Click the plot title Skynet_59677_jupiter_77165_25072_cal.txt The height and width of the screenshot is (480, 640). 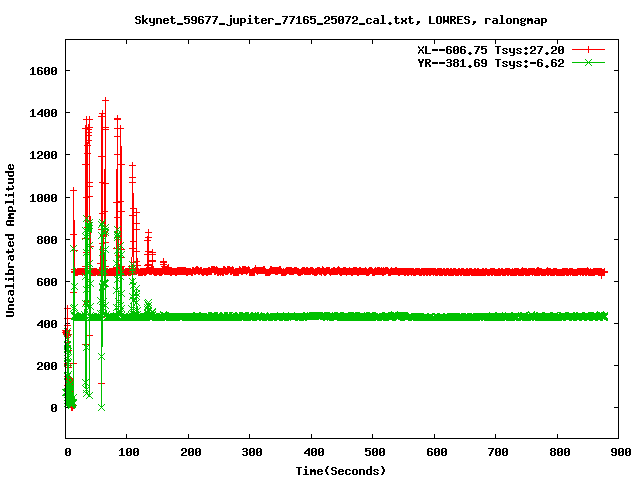[x=275, y=20]
